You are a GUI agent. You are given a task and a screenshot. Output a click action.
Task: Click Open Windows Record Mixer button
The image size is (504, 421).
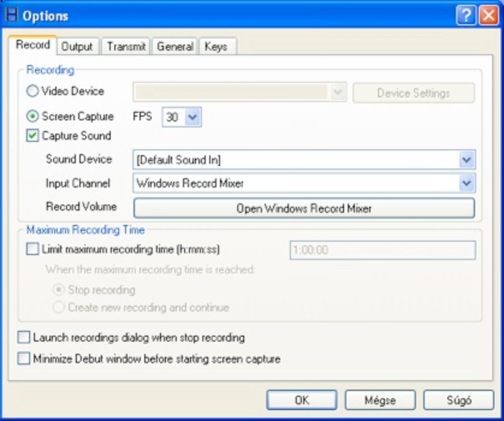[304, 209]
